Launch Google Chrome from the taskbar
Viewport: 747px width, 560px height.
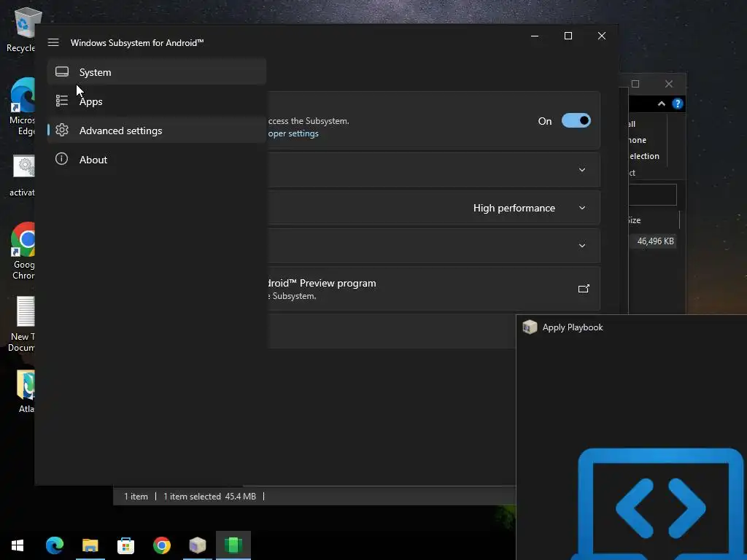pos(162,545)
